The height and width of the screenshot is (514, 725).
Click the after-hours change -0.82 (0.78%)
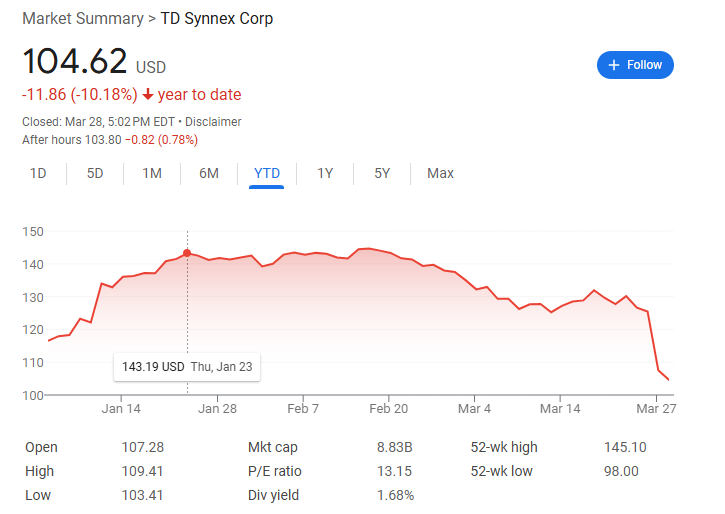(x=161, y=140)
